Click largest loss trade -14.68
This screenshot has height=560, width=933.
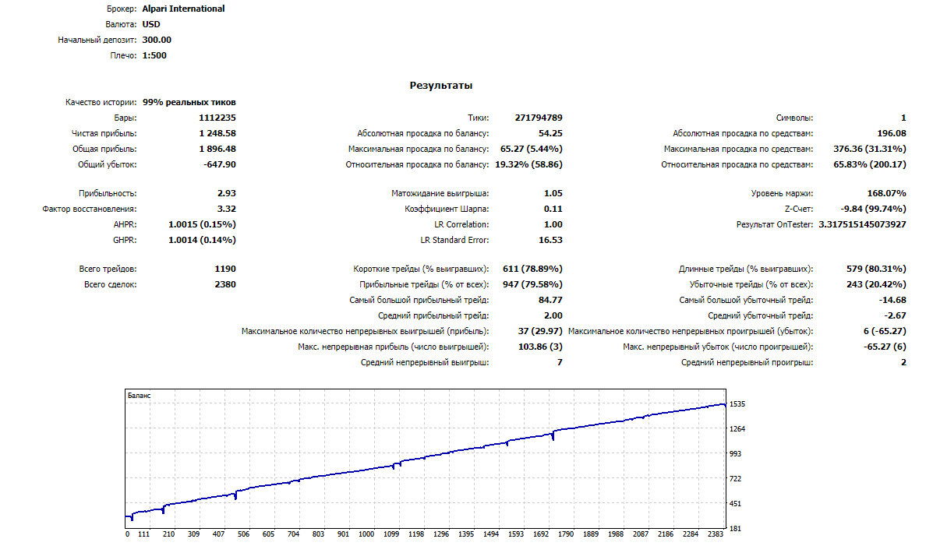892,300
